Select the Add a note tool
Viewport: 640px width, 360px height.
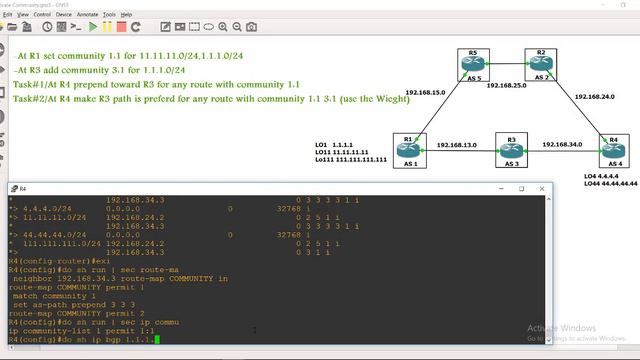(165, 27)
